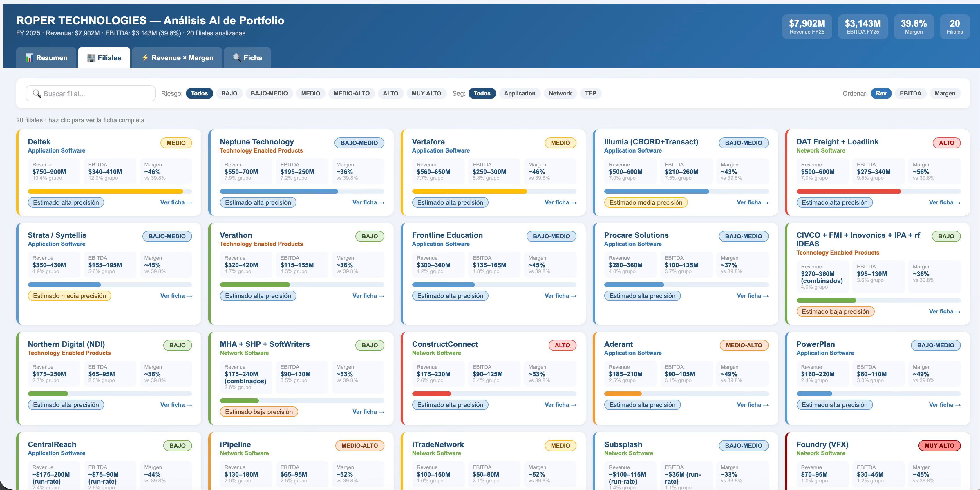Select TEP segment filter
Image resolution: width=980 pixels, height=490 pixels.
click(x=590, y=94)
